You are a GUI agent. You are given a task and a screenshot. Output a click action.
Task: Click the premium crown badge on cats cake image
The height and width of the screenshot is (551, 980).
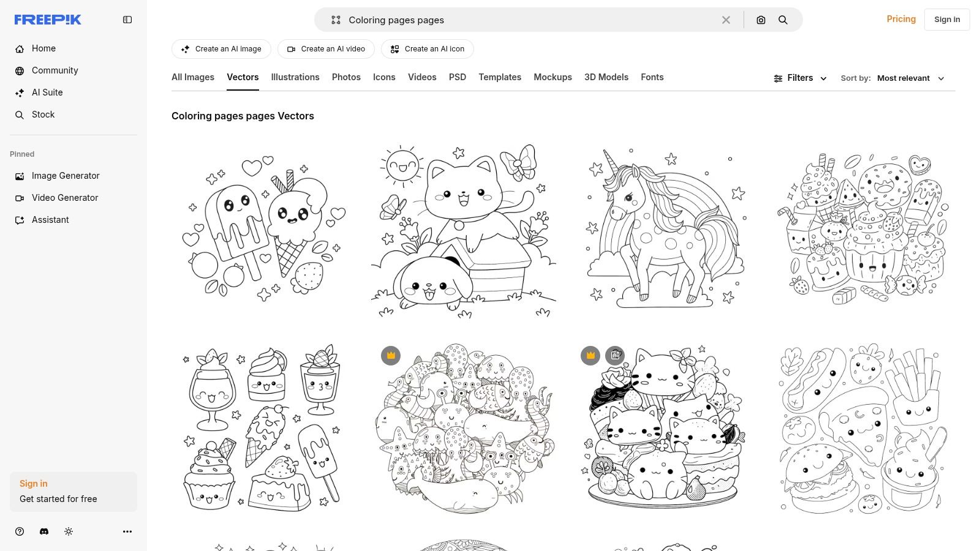point(590,355)
